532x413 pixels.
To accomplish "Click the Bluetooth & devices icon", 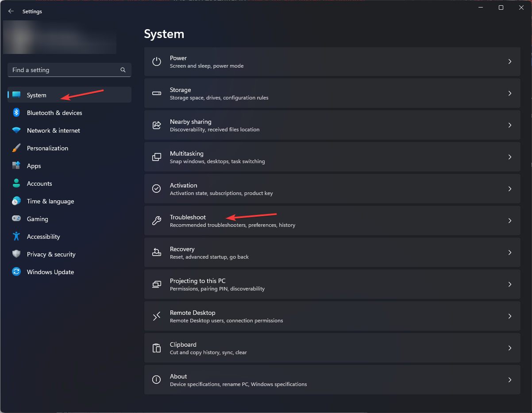I will tap(16, 113).
